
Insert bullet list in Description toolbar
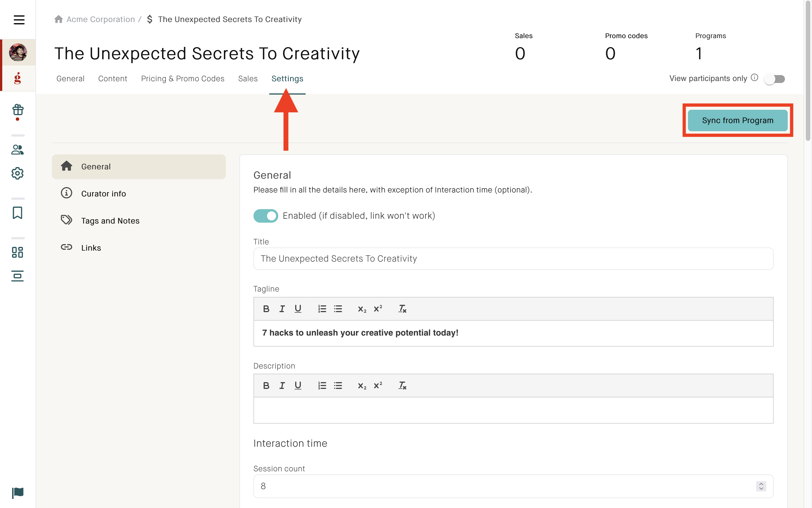click(x=338, y=386)
